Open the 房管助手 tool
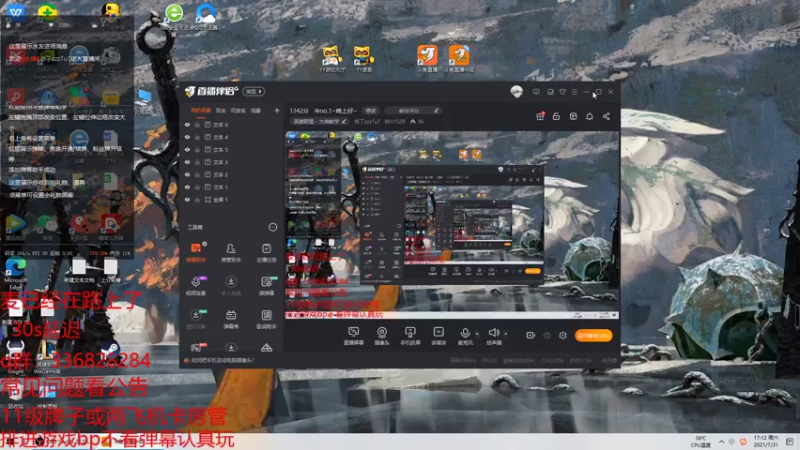Viewport: 800px width, 450px height. [x=231, y=252]
